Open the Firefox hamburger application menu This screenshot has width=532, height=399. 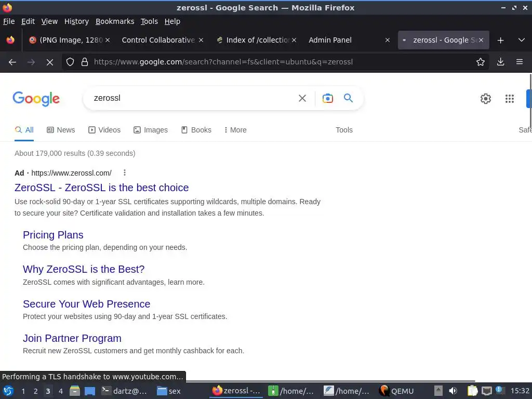click(x=520, y=62)
